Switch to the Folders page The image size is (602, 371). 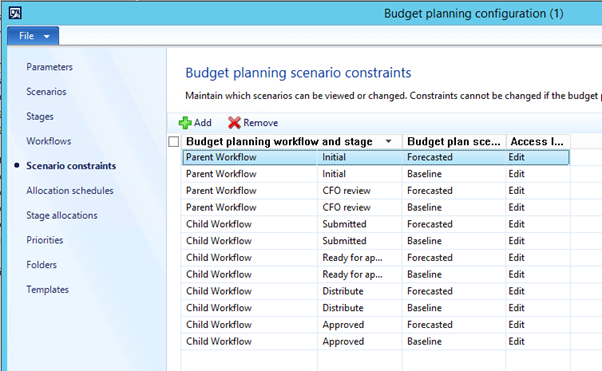41,265
